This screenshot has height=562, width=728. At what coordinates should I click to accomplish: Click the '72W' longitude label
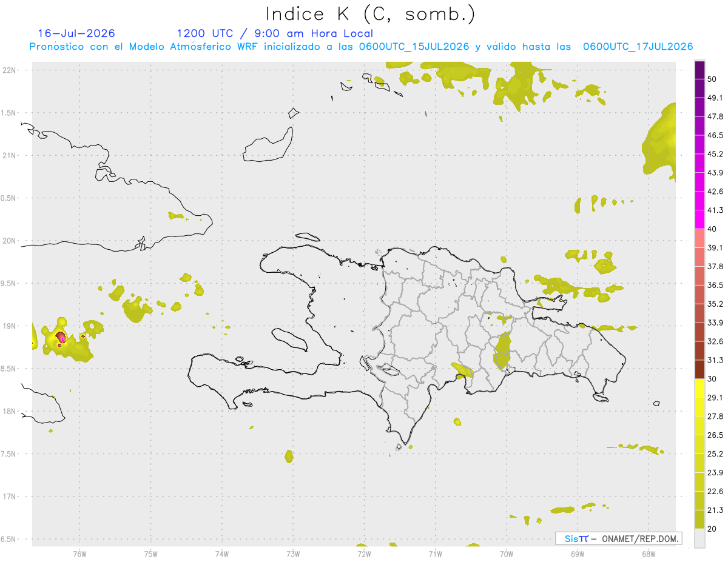[364, 554]
